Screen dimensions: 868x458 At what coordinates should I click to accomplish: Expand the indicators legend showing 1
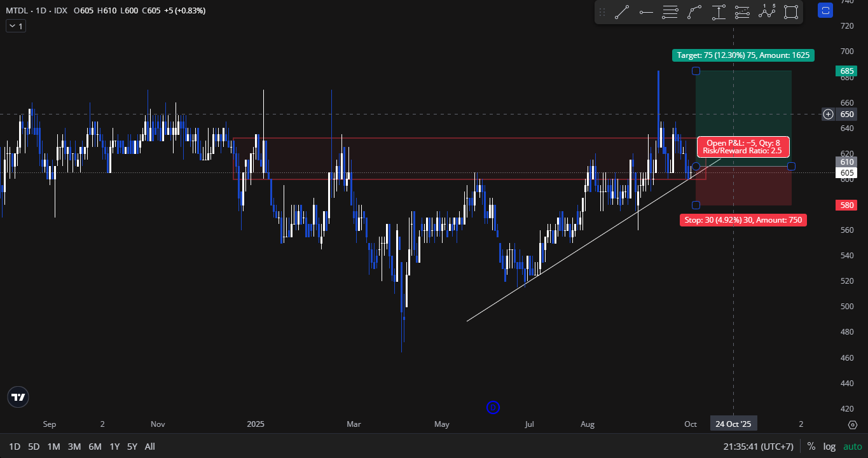(15, 26)
